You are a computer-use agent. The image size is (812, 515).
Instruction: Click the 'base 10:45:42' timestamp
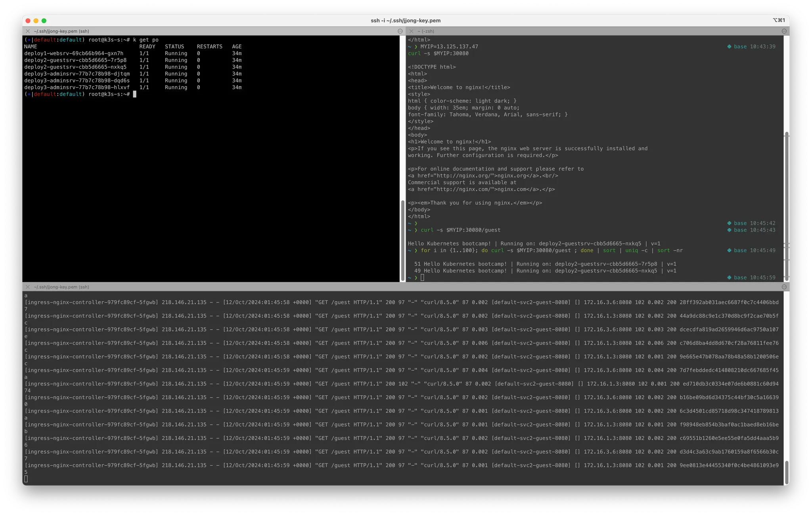click(x=751, y=223)
